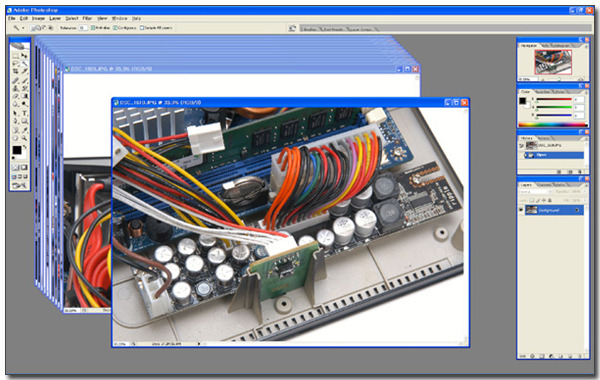This screenshot has height=380, width=600.
Task: Open the layer blend mode dropdown
Action: coord(536,191)
